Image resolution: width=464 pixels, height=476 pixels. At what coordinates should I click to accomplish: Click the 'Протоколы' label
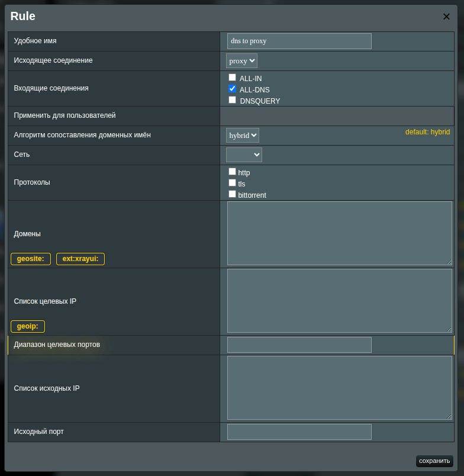32,182
